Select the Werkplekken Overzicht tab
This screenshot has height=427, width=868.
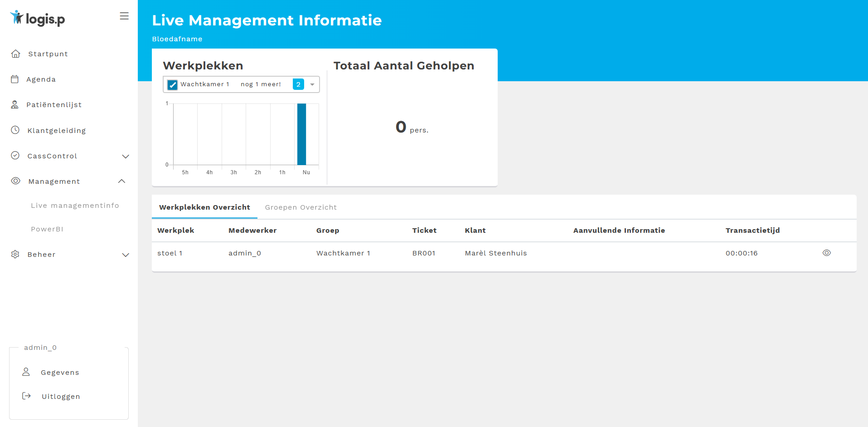(204, 207)
